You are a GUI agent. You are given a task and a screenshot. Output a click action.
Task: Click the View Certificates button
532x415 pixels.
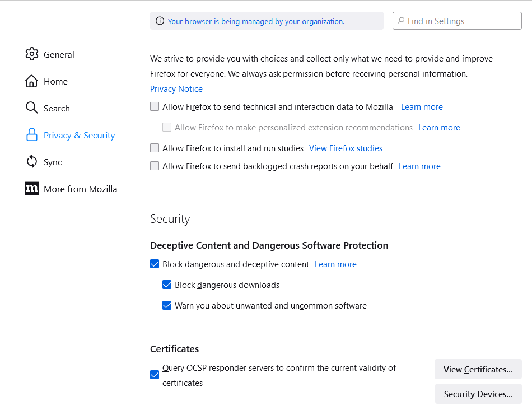[478, 369]
